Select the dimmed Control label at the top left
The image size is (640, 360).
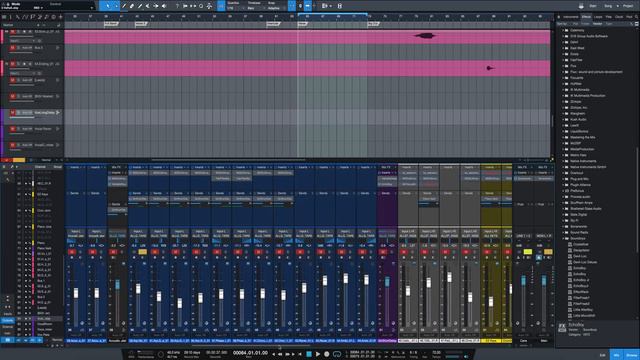coord(55,4)
